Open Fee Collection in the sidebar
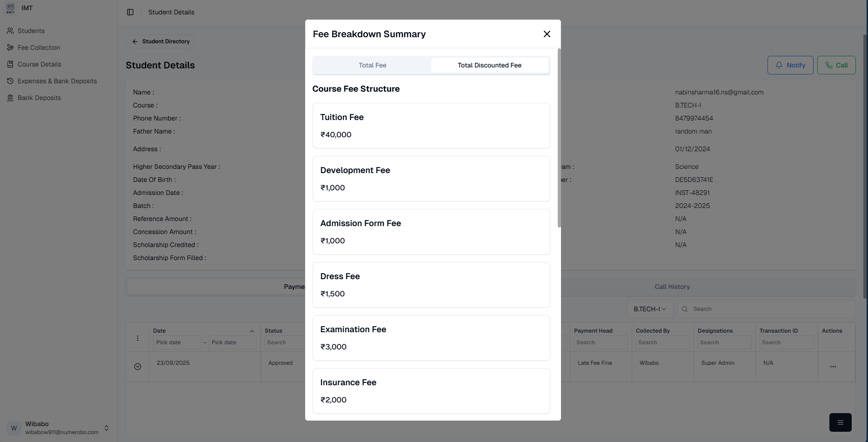868x442 pixels. (x=39, y=47)
